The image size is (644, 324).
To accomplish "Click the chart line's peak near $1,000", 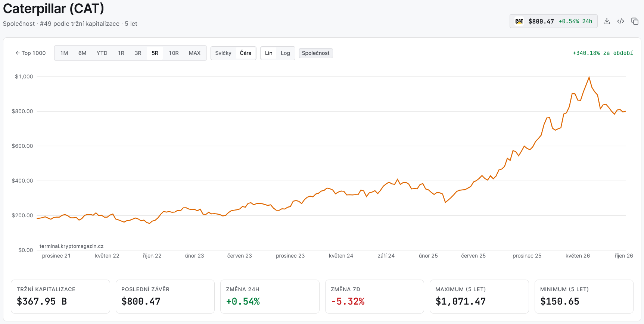I will click(x=589, y=77).
